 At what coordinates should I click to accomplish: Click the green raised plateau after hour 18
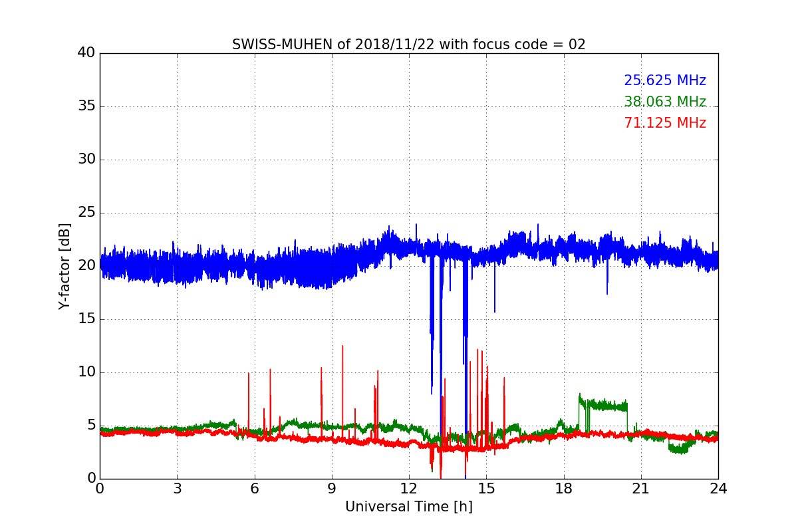click(603, 404)
